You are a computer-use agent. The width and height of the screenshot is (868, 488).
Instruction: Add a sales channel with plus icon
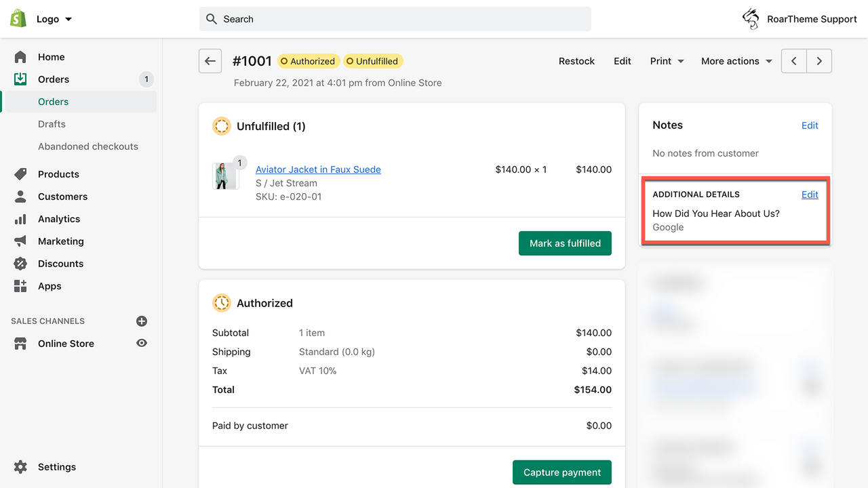142,321
